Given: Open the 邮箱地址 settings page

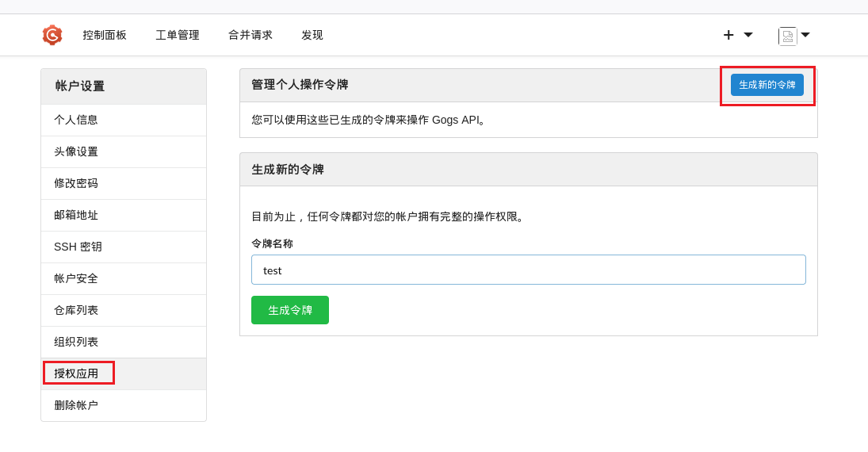Looking at the screenshot, I should [76, 215].
